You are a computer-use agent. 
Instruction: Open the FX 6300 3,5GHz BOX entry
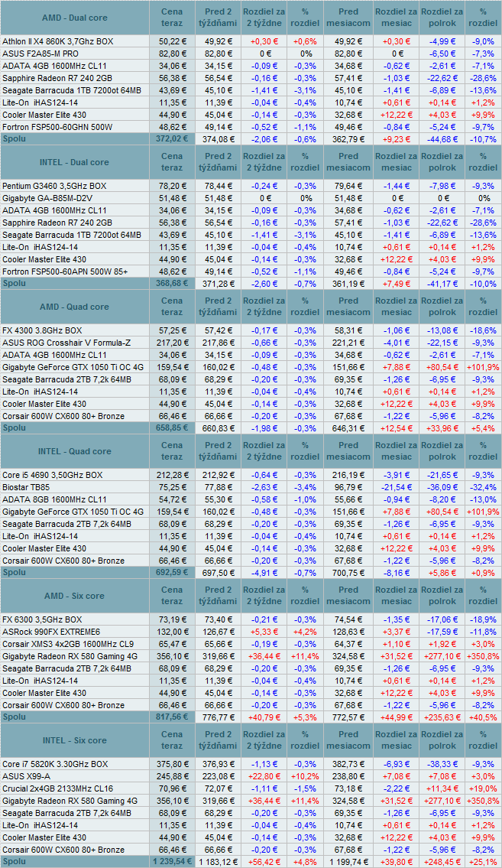(x=42, y=619)
